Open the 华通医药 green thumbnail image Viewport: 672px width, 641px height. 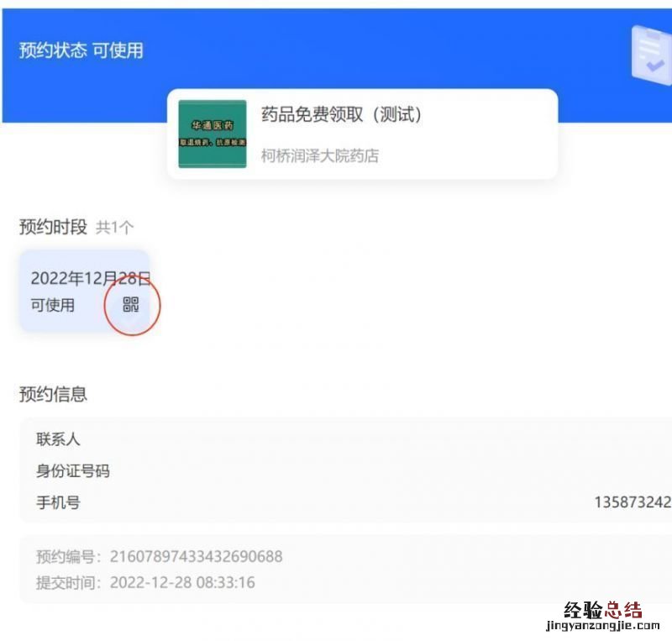coord(213,134)
